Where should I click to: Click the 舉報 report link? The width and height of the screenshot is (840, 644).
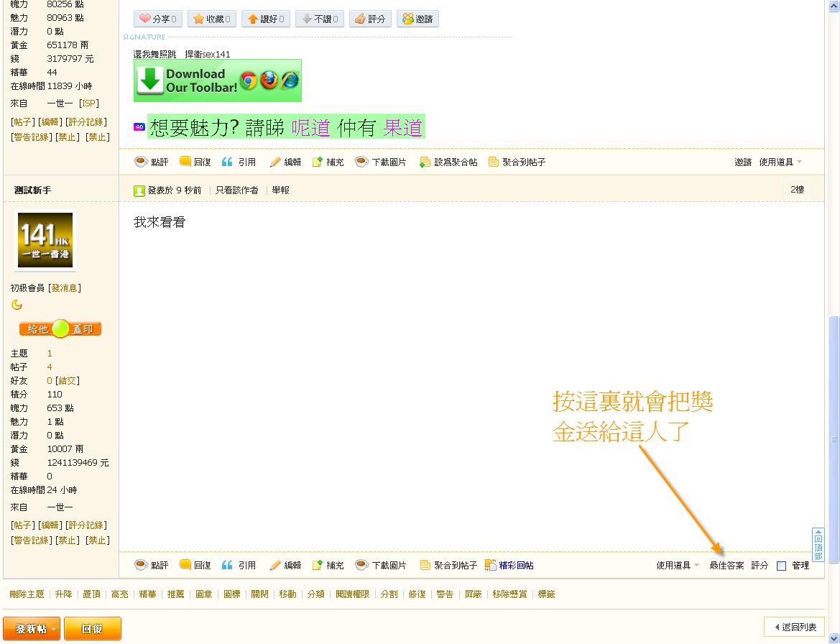[280, 190]
